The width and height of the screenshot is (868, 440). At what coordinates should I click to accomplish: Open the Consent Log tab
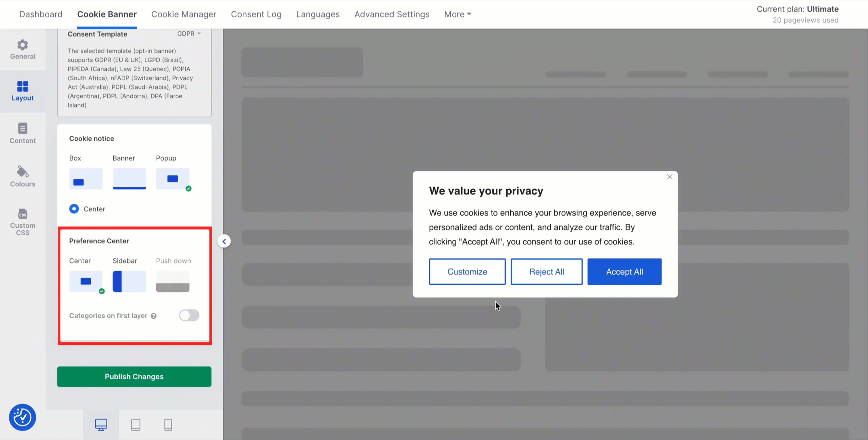tap(256, 14)
